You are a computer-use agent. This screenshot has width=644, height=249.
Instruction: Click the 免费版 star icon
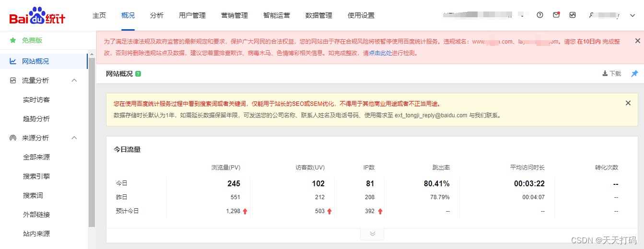(x=13, y=40)
